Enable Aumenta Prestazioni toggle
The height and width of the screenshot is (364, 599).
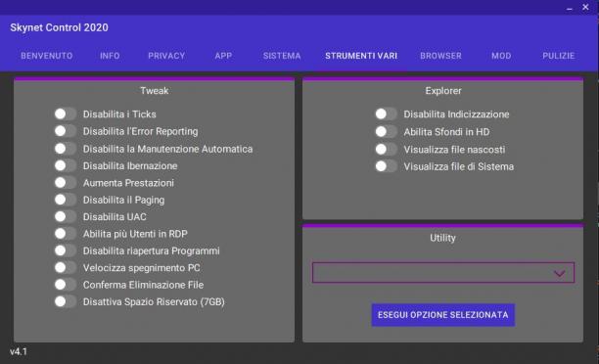point(65,183)
